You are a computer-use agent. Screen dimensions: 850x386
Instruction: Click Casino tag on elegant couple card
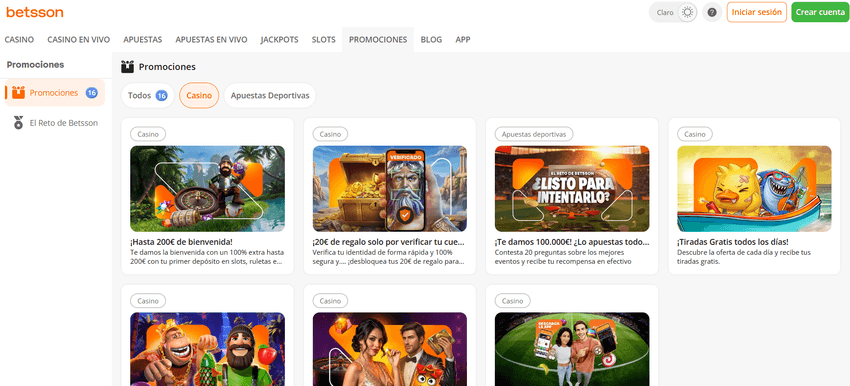tap(330, 301)
